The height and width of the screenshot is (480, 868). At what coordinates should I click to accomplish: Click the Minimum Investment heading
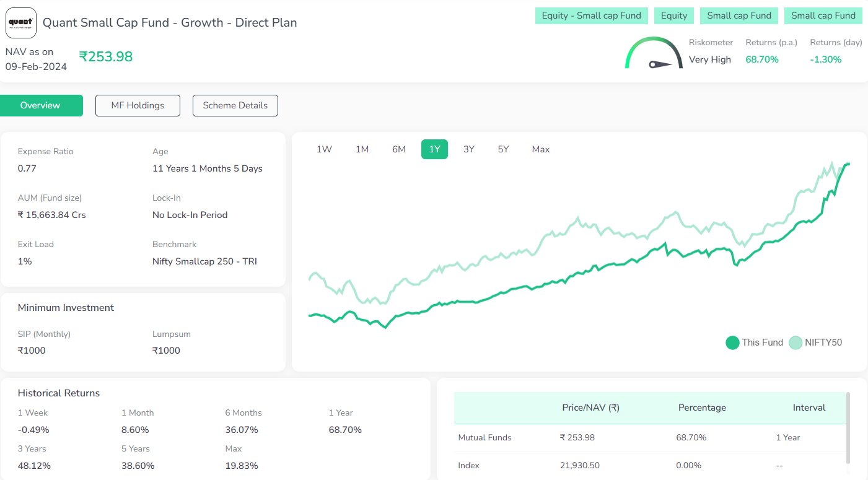coord(66,308)
